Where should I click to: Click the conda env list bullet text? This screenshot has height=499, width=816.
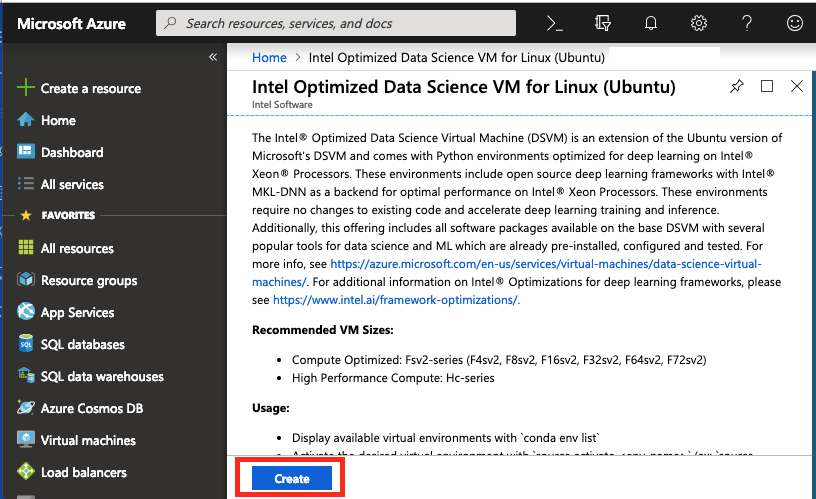click(x=446, y=438)
